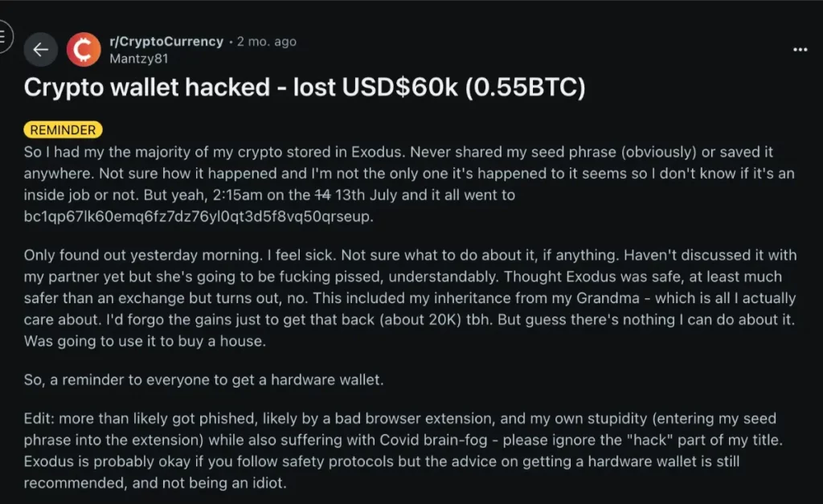This screenshot has width=823, height=504.
Task: Click the "USD$60k" amount in the title
Action: click(400, 87)
